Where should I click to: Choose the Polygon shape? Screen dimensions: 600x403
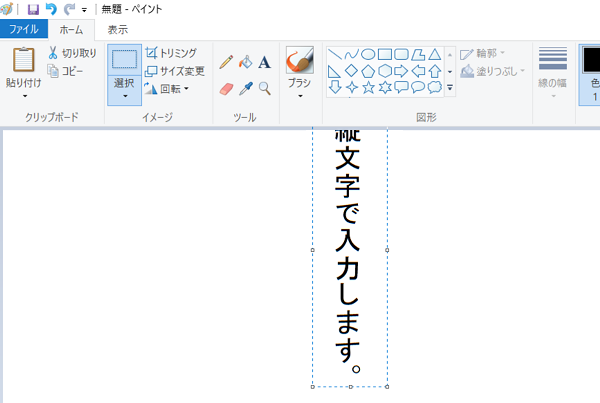click(418, 54)
